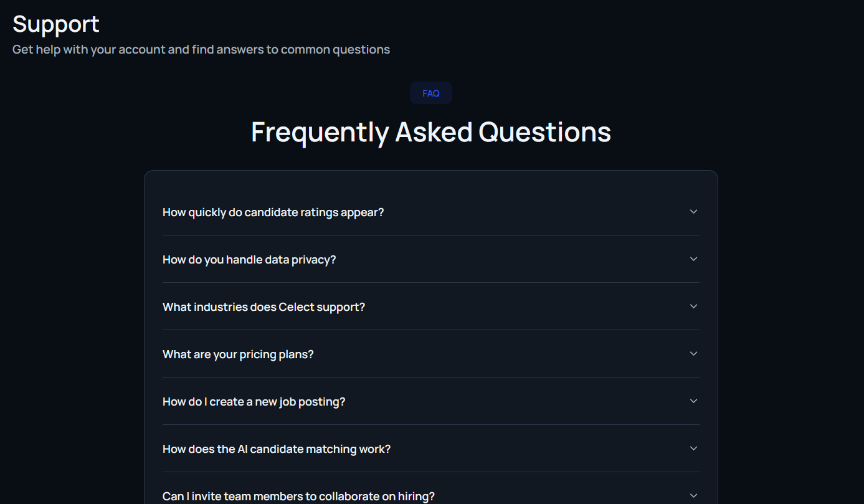Open "What industries does Celect support?" question

pyautogui.click(x=263, y=307)
